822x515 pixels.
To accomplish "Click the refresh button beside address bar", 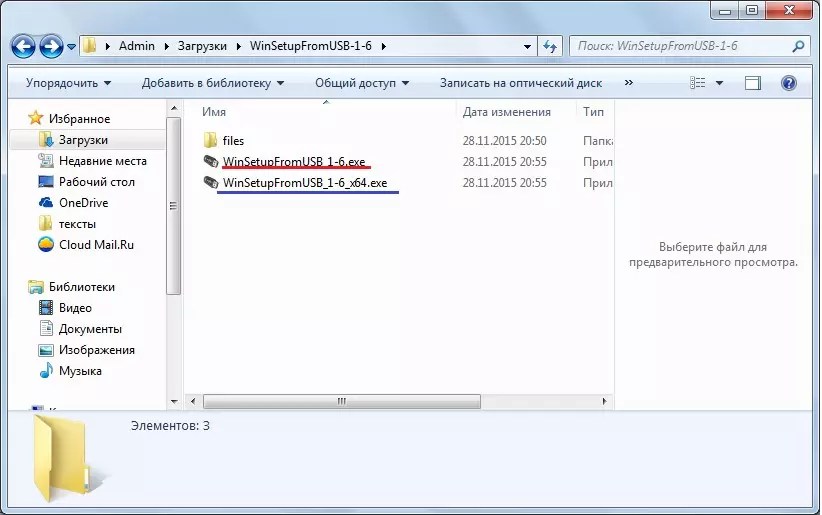I will pos(550,46).
